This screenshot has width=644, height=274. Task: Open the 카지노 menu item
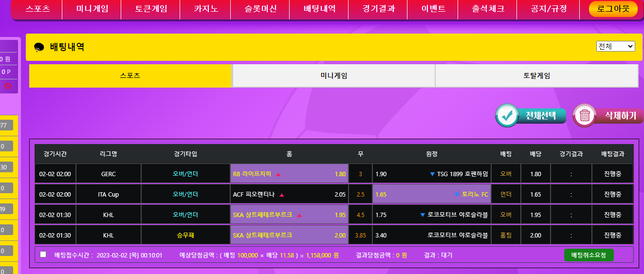coord(206,9)
